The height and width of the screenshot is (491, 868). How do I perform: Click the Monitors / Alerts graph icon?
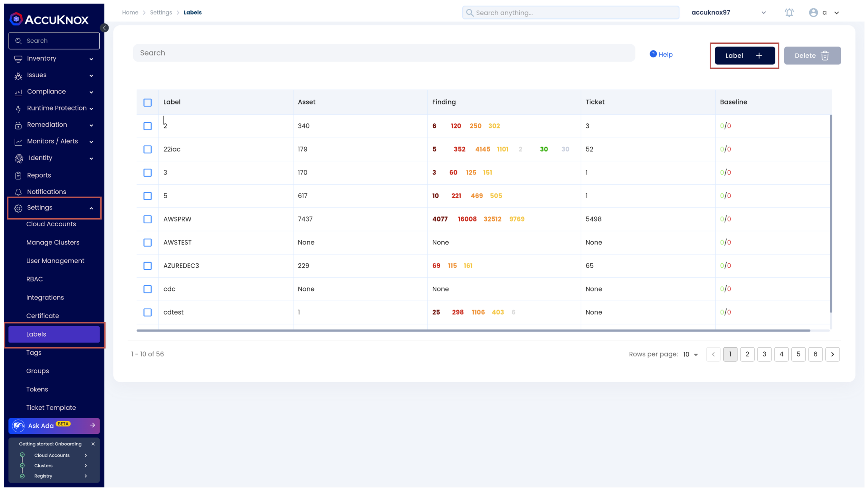click(x=18, y=142)
